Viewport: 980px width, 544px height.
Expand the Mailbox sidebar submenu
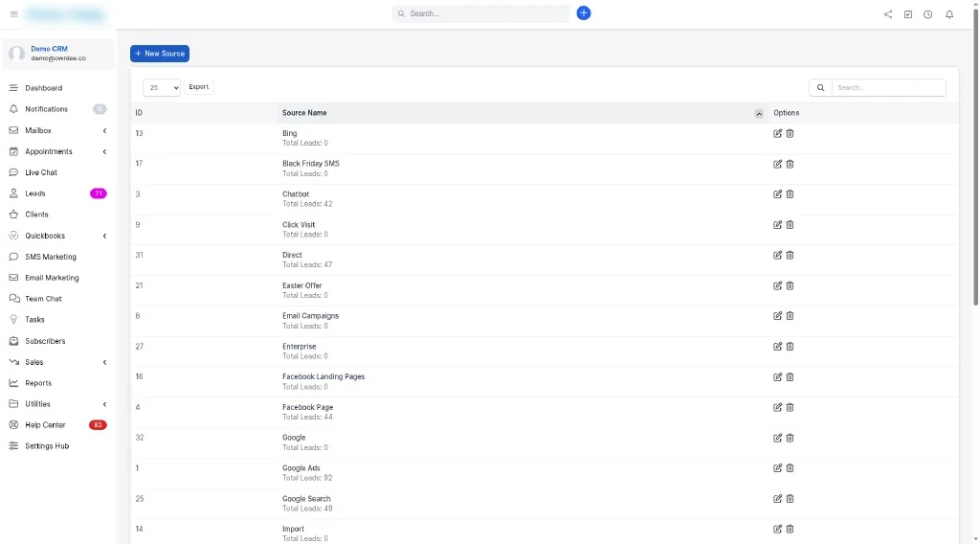pos(104,130)
